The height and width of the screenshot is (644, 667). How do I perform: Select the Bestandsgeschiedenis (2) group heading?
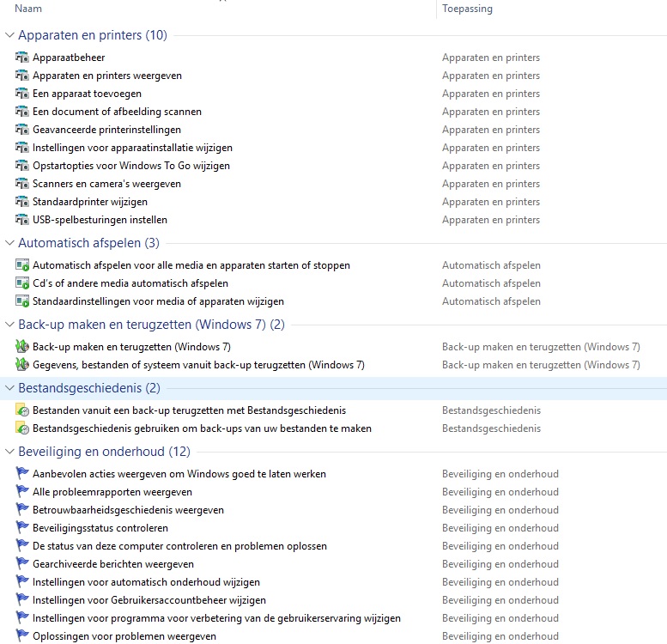coord(89,388)
